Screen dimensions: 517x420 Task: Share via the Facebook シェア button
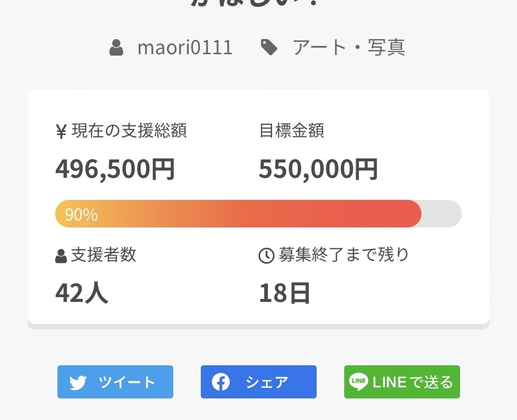259,382
